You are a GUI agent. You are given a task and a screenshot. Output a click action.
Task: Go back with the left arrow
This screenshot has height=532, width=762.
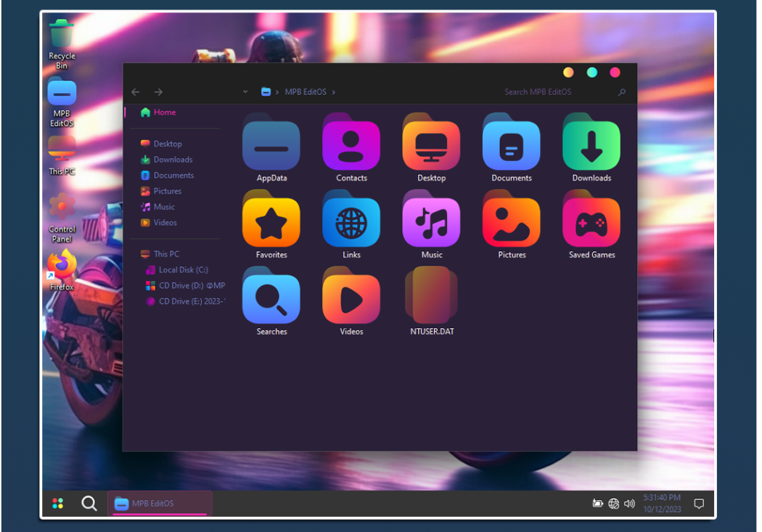click(136, 92)
